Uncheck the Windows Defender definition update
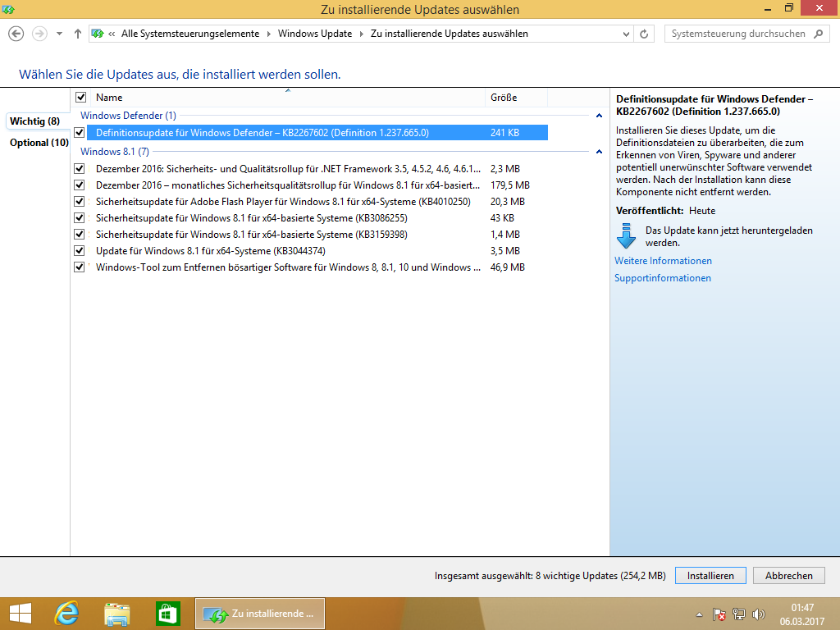Screen dimensions: 840x630 tap(80, 132)
